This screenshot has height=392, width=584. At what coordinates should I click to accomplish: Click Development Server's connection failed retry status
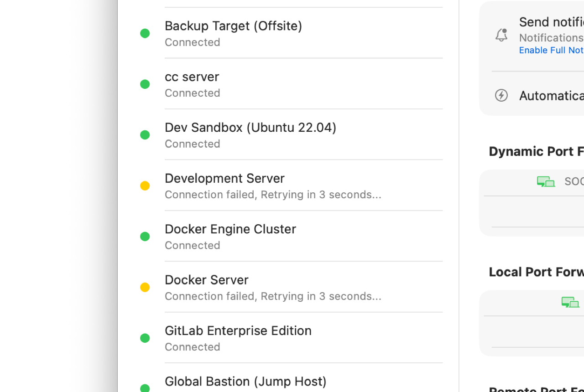point(273,195)
